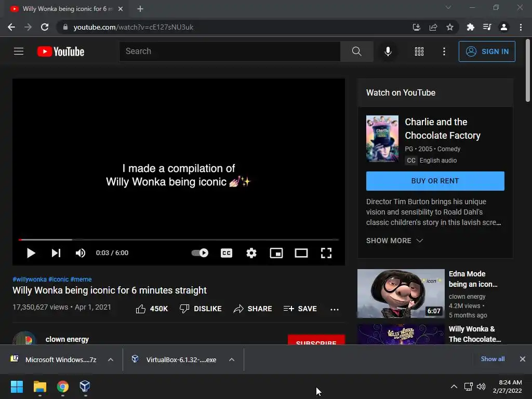
Task: Toggle closed captions in player
Action: point(227,253)
